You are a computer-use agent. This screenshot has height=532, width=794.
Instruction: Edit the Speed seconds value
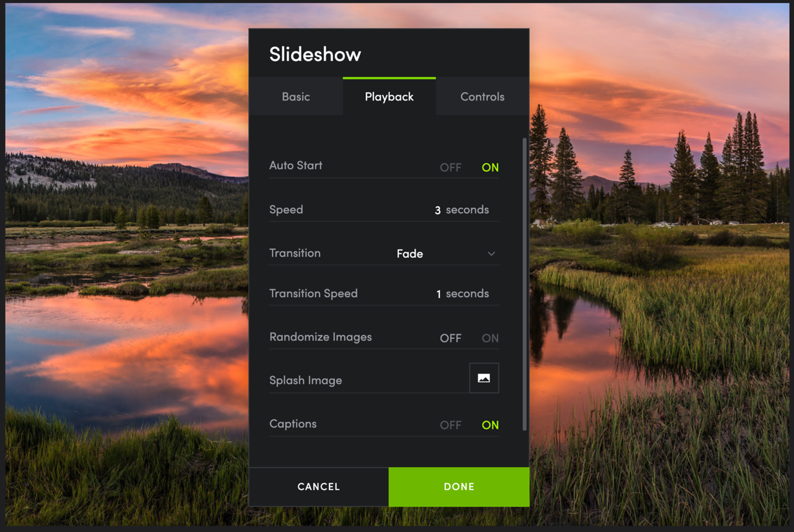tap(437, 210)
